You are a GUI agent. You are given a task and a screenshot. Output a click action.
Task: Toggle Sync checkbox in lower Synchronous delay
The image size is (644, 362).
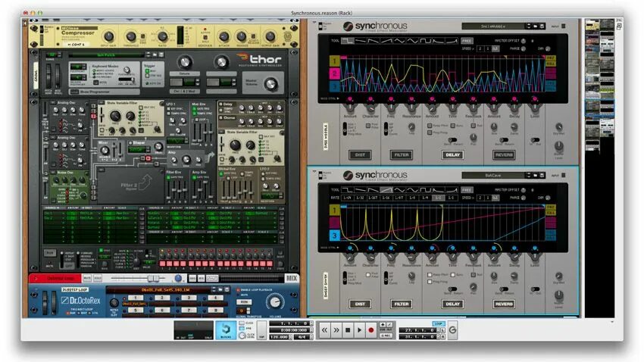[452, 275]
